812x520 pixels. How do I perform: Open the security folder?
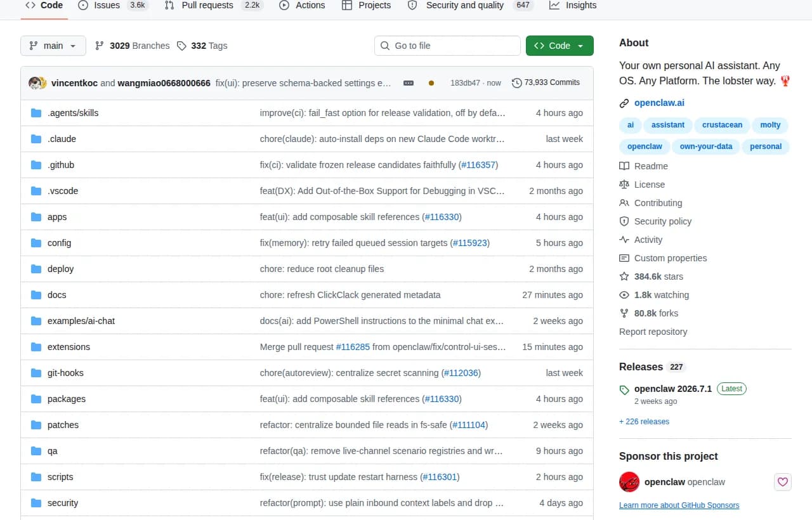pyautogui.click(x=63, y=503)
